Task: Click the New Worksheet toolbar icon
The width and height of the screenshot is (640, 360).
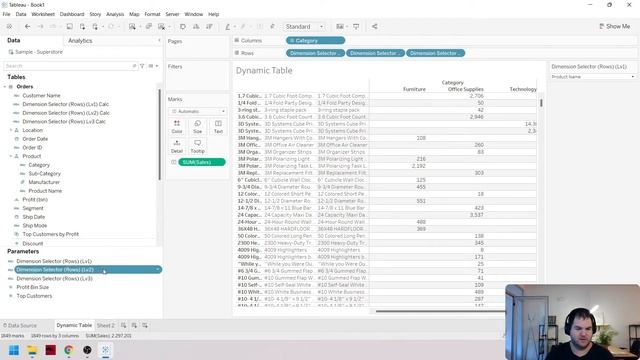Action: coord(132,27)
